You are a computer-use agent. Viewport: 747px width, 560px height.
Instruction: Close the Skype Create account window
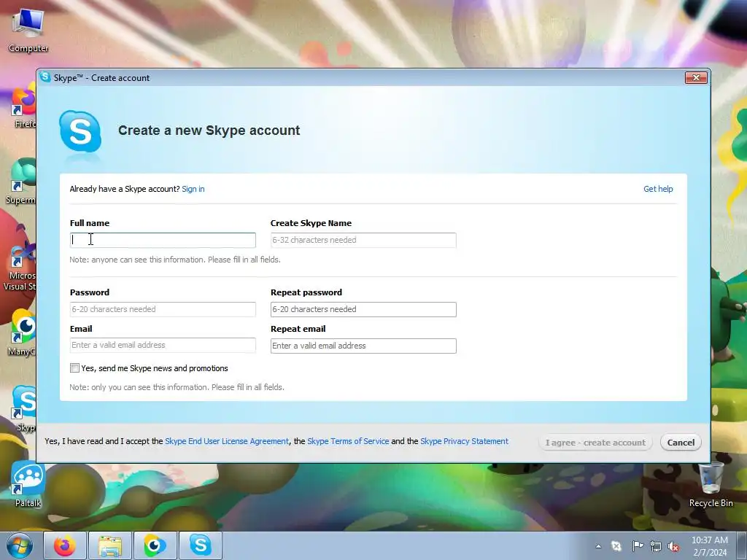click(x=696, y=77)
